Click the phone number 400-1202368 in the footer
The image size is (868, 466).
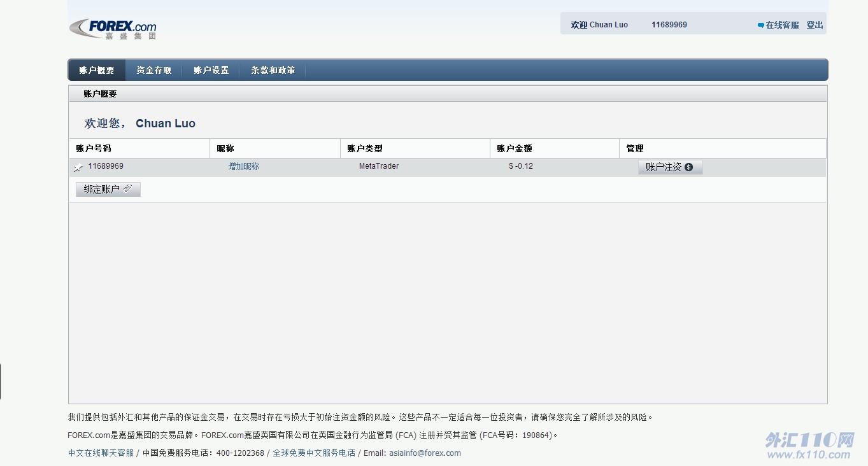click(240, 453)
